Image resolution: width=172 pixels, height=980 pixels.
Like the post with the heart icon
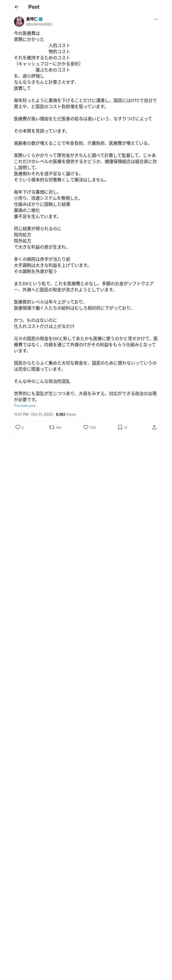86,427
